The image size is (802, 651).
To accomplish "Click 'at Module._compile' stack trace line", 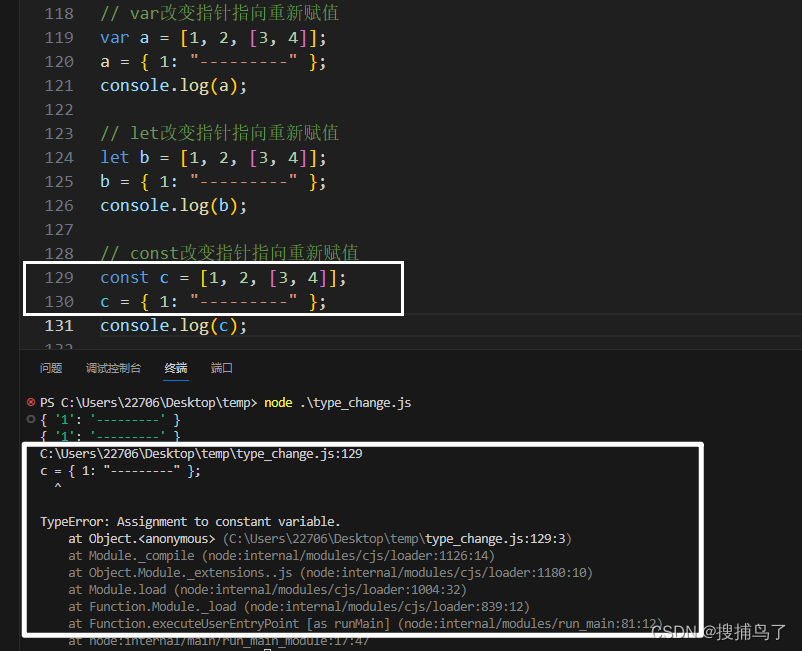I will (281, 556).
